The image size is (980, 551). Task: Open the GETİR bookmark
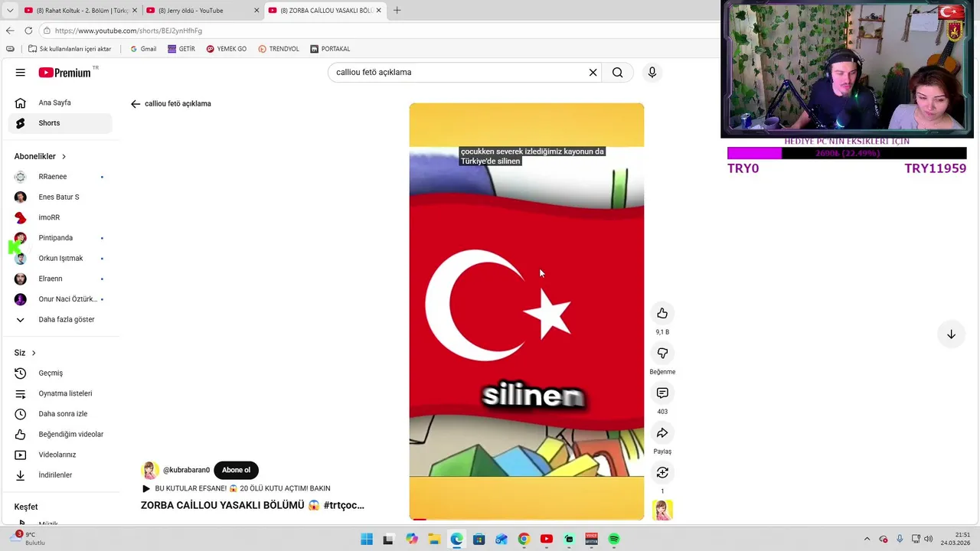[181, 49]
